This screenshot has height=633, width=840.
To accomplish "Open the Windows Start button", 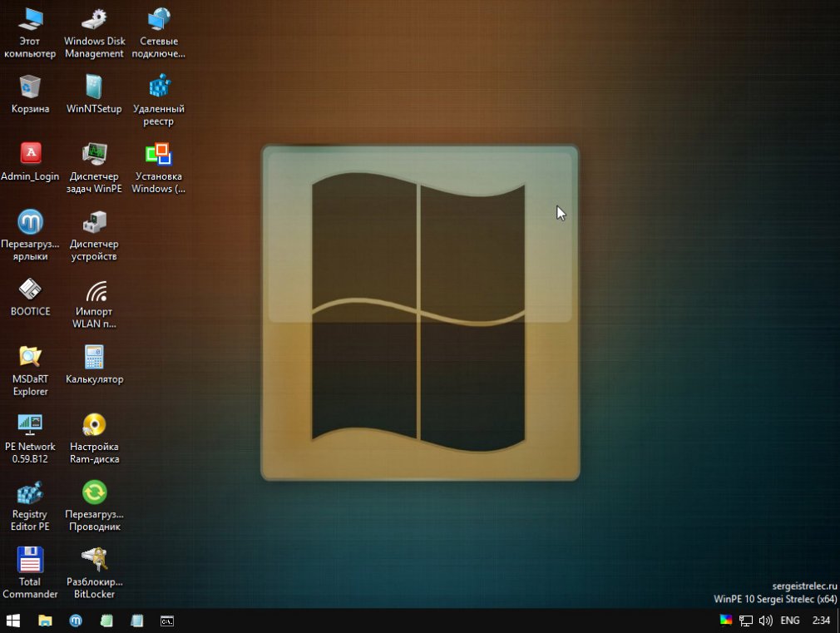I will pyautogui.click(x=12, y=621).
